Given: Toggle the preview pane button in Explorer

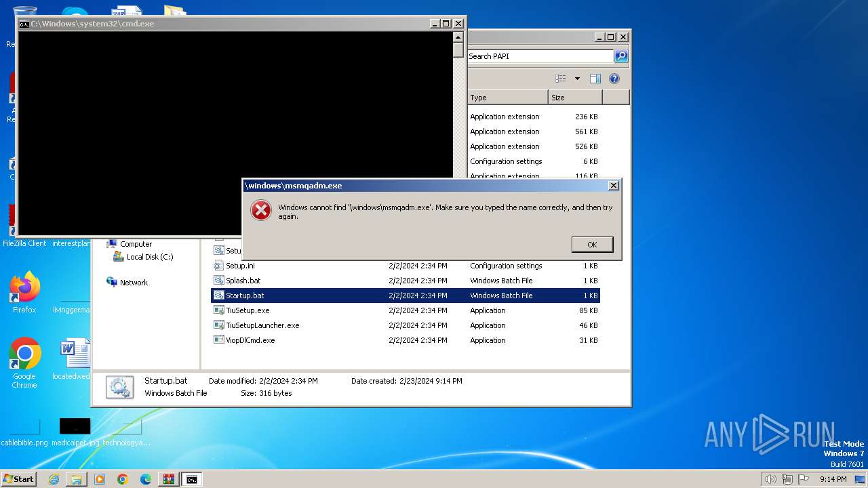Looking at the screenshot, I should (x=595, y=79).
